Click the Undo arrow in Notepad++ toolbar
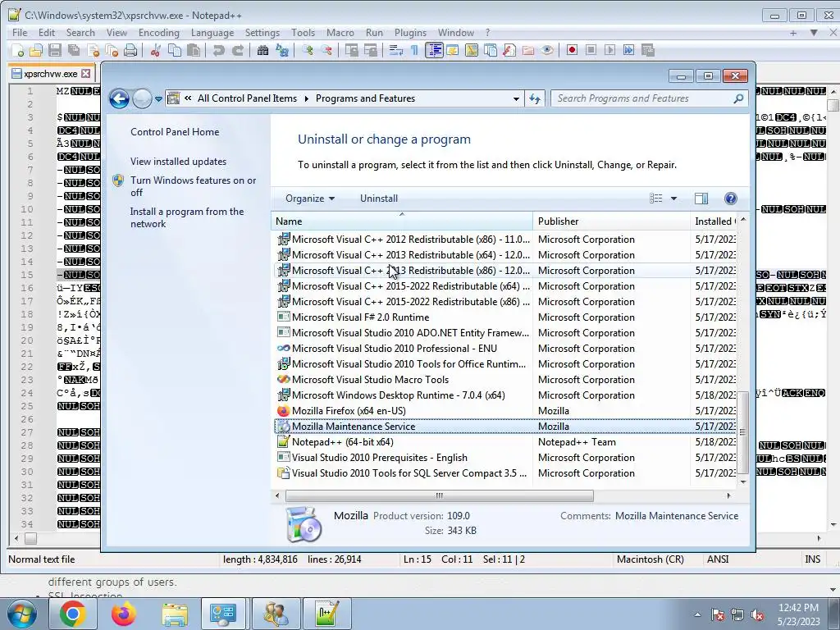840x630 pixels. tap(218, 50)
